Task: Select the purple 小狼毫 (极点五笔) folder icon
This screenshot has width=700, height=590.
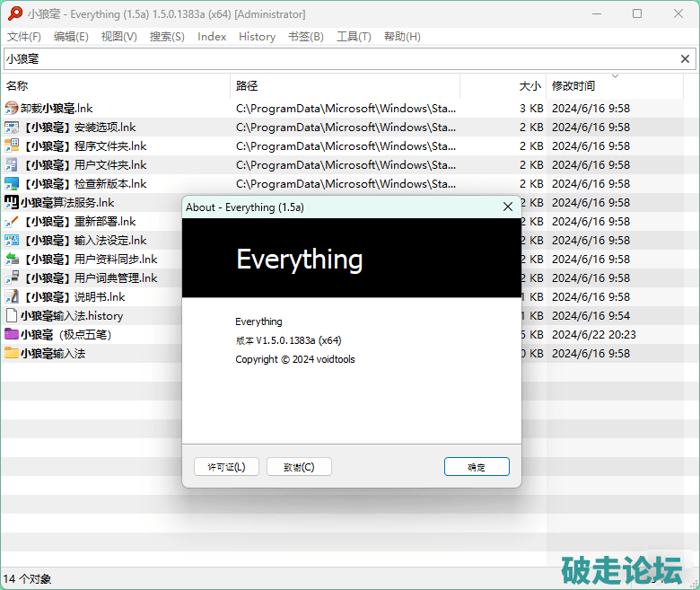Action: [x=12, y=335]
